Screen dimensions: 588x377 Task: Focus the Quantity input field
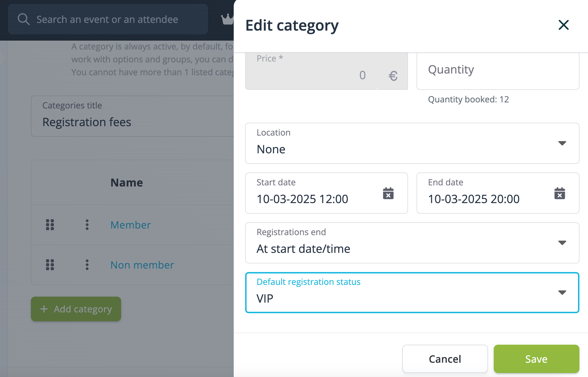pyautogui.click(x=498, y=71)
